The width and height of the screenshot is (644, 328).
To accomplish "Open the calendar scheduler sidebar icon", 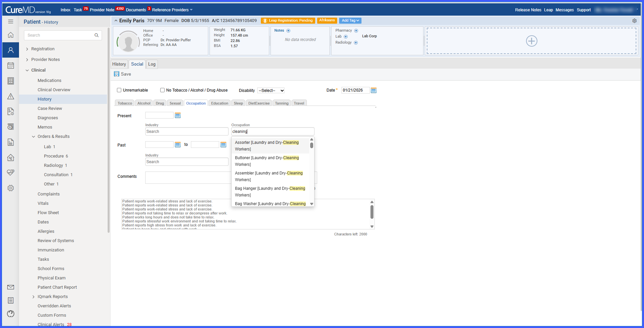I will pyautogui.click(x=11, y=66).
